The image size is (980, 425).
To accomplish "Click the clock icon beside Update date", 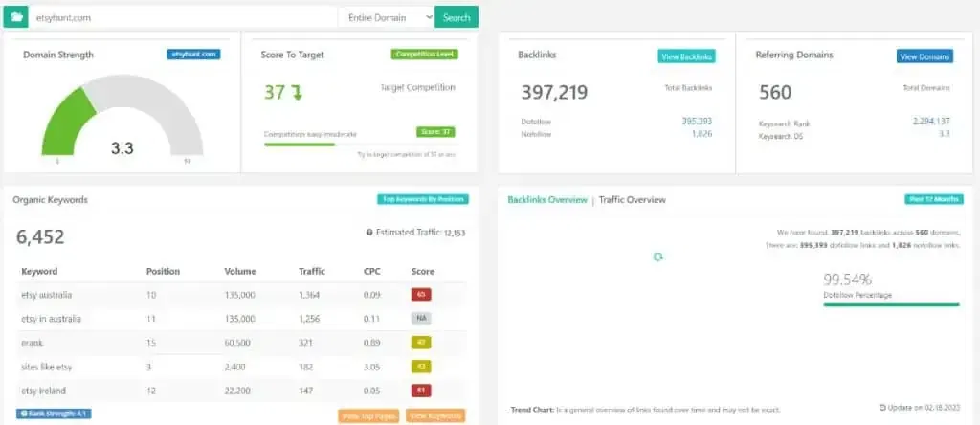I will coord(882,408).
